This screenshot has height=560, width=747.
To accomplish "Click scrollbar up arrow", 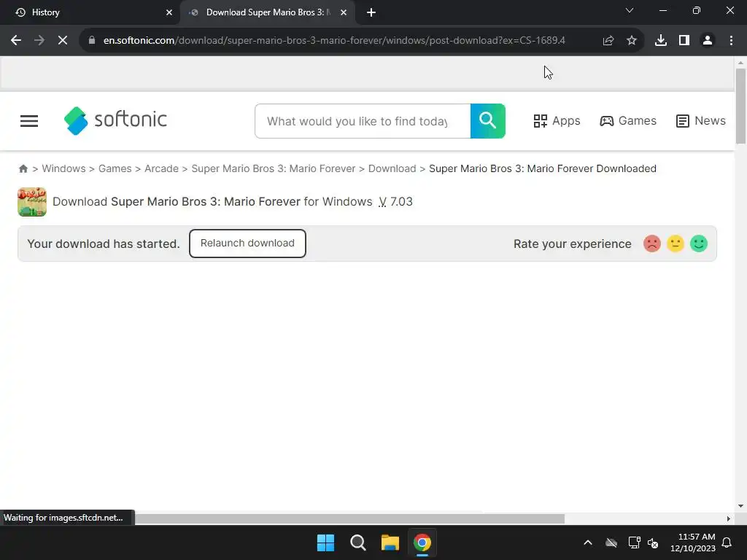I will click(740, 63).
